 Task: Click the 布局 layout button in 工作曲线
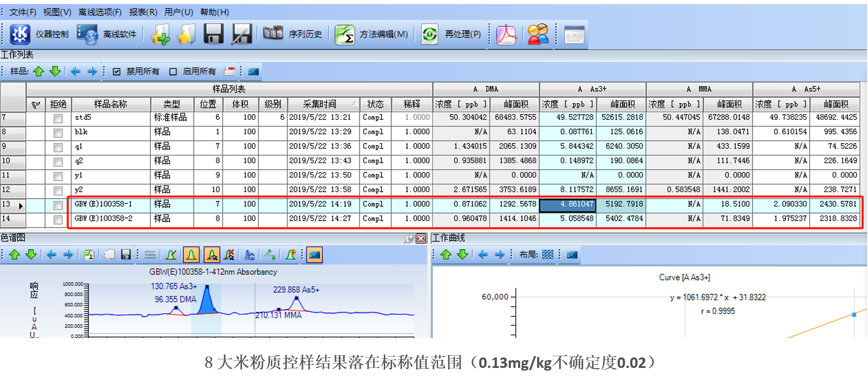click(548, 254)
